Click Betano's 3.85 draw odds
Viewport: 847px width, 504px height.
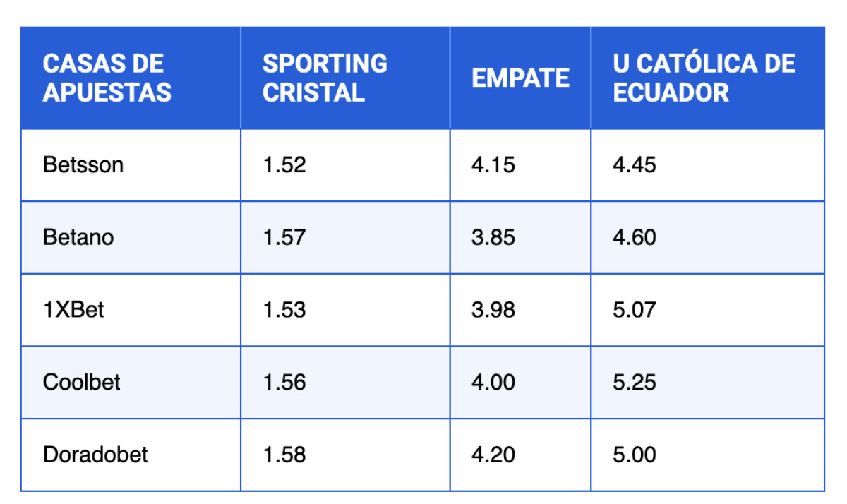(x=493, y=237)
